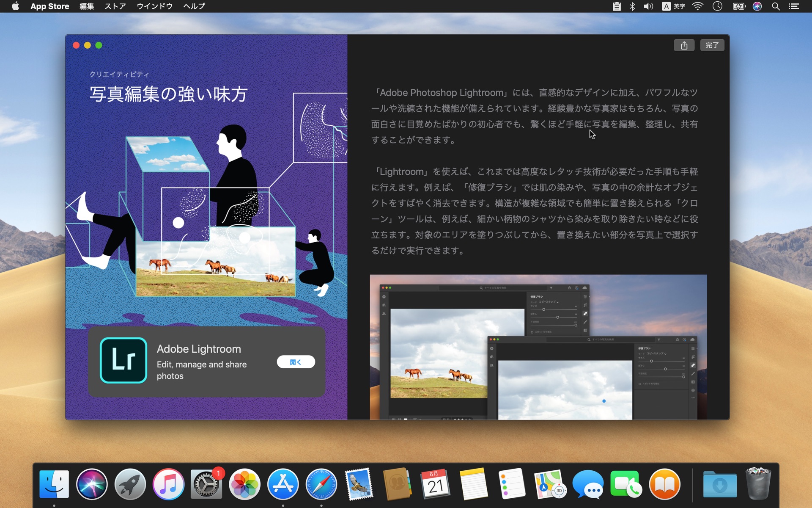The image size is (812, 508).
Task: Click the share icon button
Action: (684, 45)
